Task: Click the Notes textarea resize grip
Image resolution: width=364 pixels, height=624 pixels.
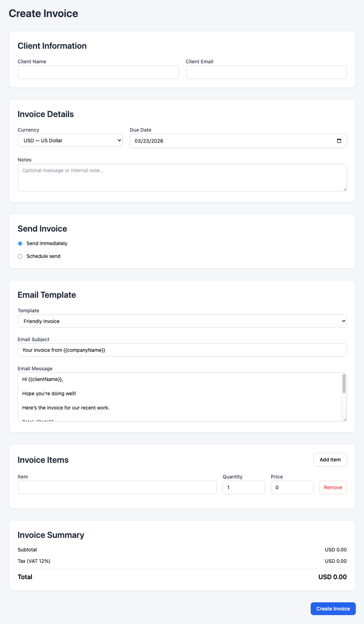Action: coord(344,189)
